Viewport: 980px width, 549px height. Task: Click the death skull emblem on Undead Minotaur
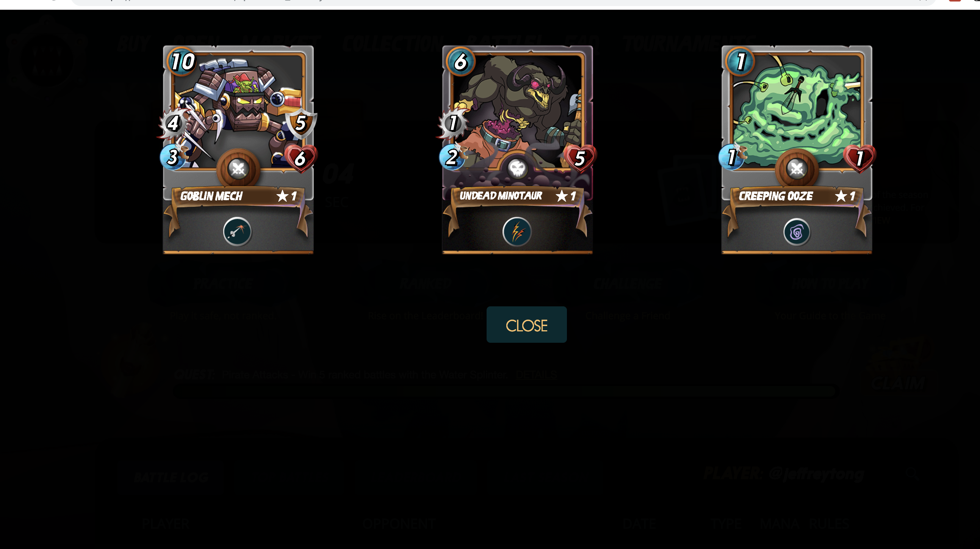pyautogui.click(x=517, y=169)
